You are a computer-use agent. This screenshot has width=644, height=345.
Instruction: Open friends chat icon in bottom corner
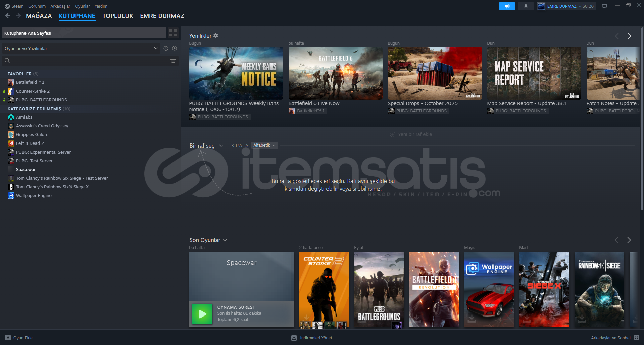pos(636,338)
